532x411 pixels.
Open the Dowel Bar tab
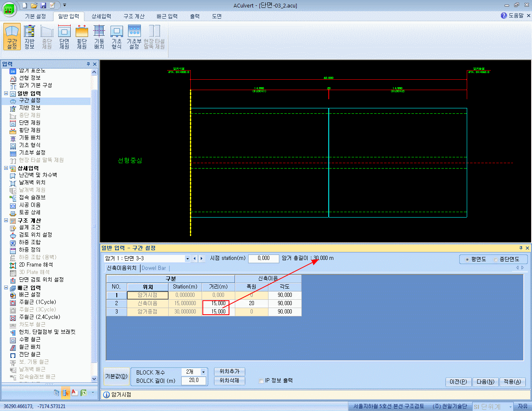coord(154,268)
